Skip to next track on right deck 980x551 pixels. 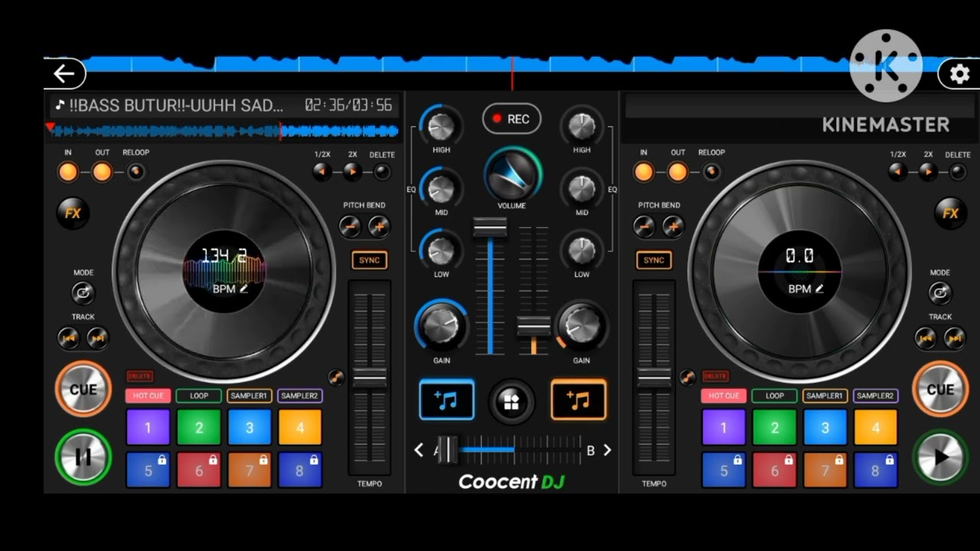[954, 337]
